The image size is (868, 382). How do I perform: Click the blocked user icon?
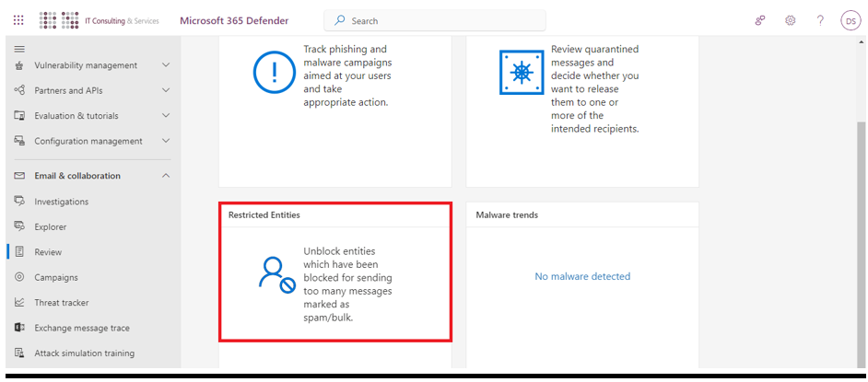click(276, 275)
